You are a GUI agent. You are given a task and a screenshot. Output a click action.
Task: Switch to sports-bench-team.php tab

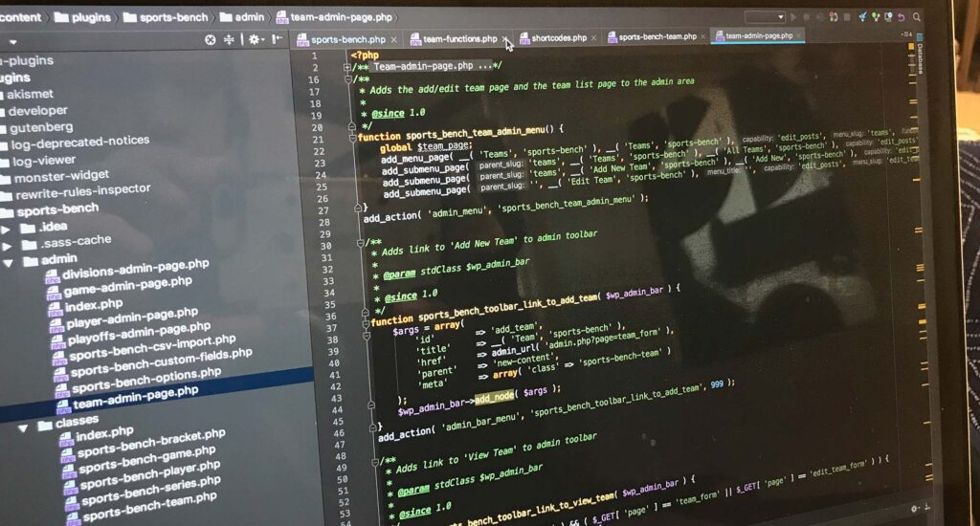(657, 37)
